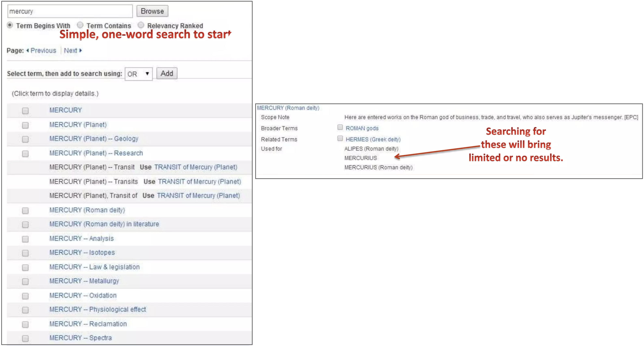This screenshot has height=346, width=644.
Task: Select Term Begins With radio button
Action: (x=10, y=25)
